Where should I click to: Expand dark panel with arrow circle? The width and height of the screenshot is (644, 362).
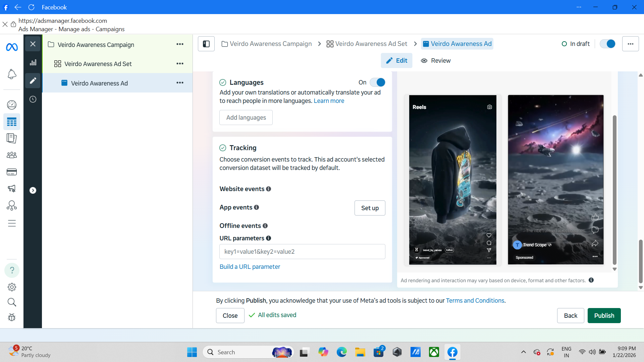point(33,190)
